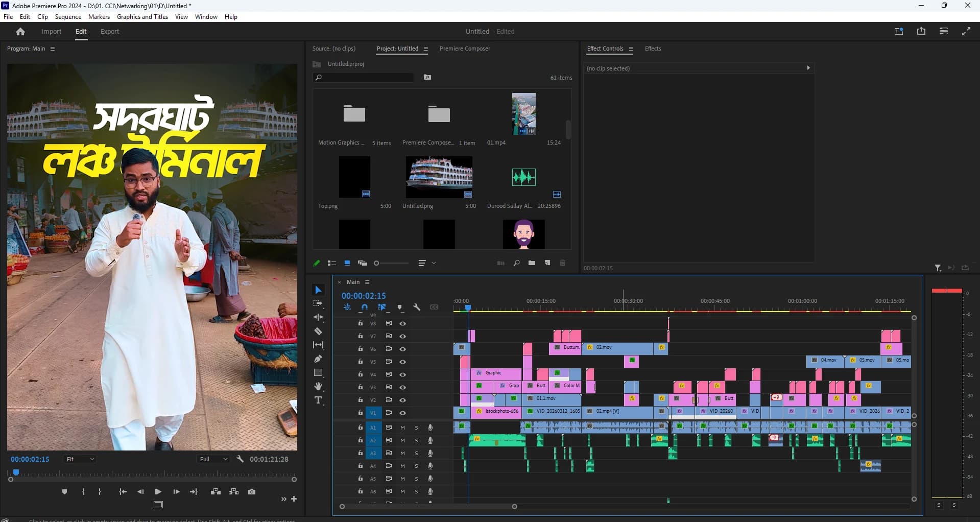This screenshot has height=522, width=980.
Task: Click Go to Out point button
Action: point(194,492)
